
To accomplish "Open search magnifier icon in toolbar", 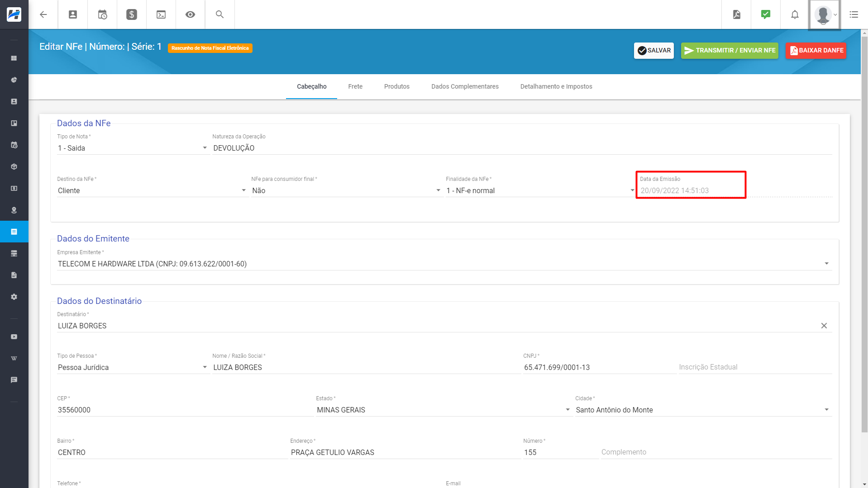I will tap(220, 14).
